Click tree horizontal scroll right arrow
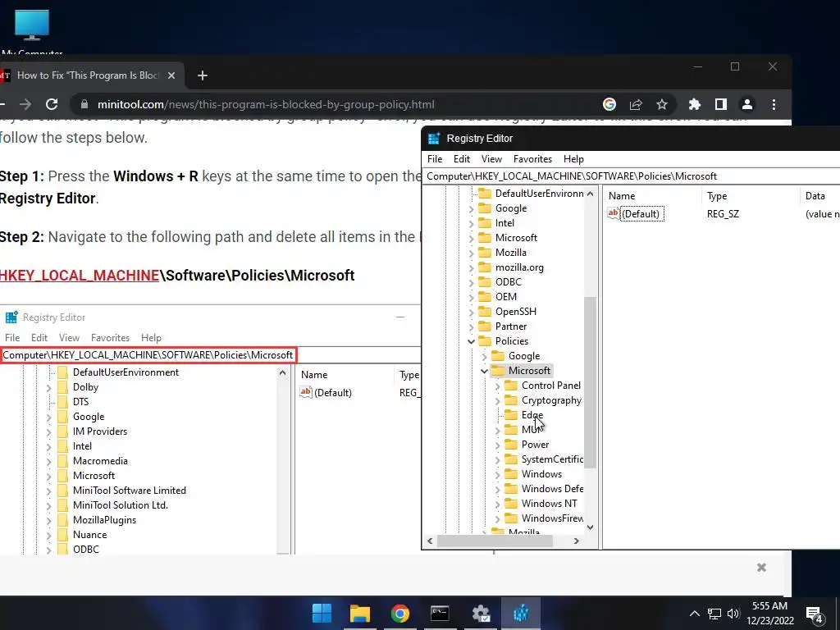This screenshot has width=840, height=630. coord(577,541)
